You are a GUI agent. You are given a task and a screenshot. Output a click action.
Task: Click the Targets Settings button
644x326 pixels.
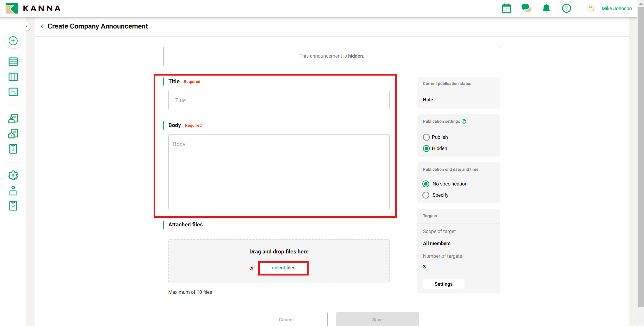click(443, 284)
